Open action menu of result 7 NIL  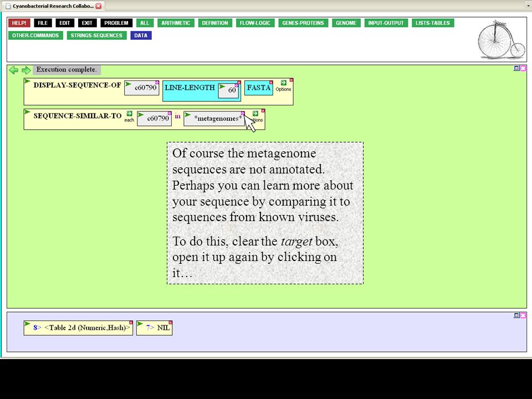click(140, 324)
